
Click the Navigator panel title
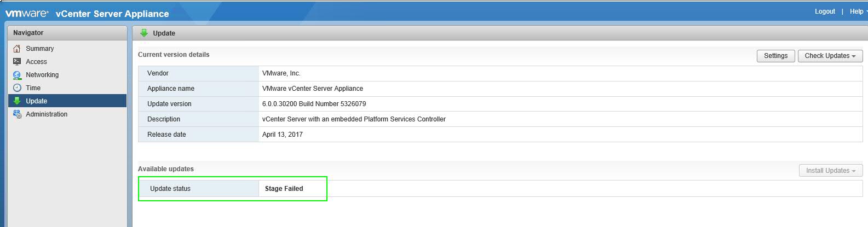click(28, 33)
